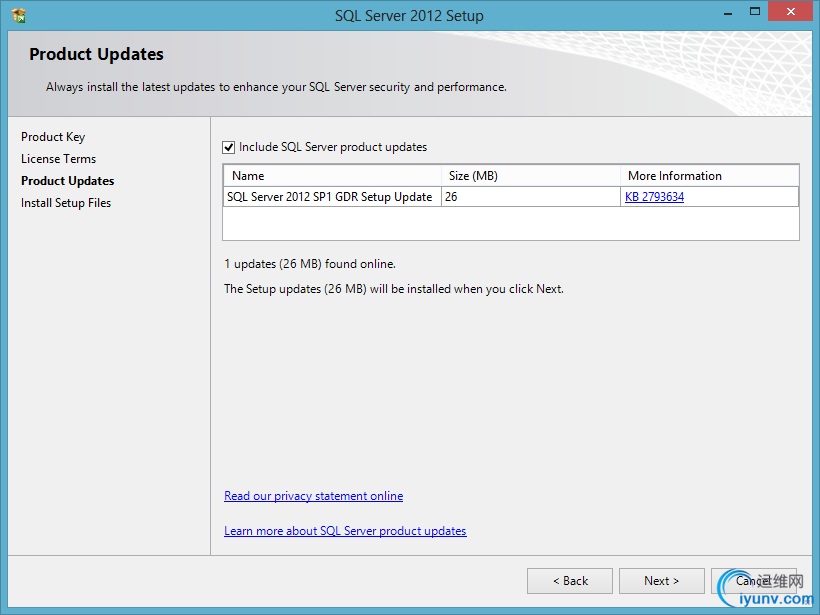Go back with the Back button
Image resolution: width=820 pixels, height=615 pixels.
(570, 581)
